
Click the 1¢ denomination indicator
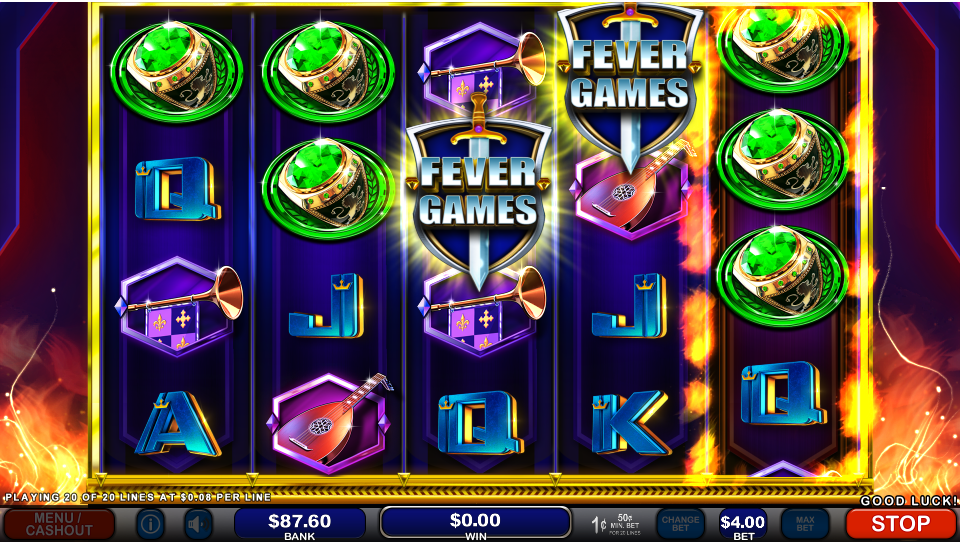599,525
